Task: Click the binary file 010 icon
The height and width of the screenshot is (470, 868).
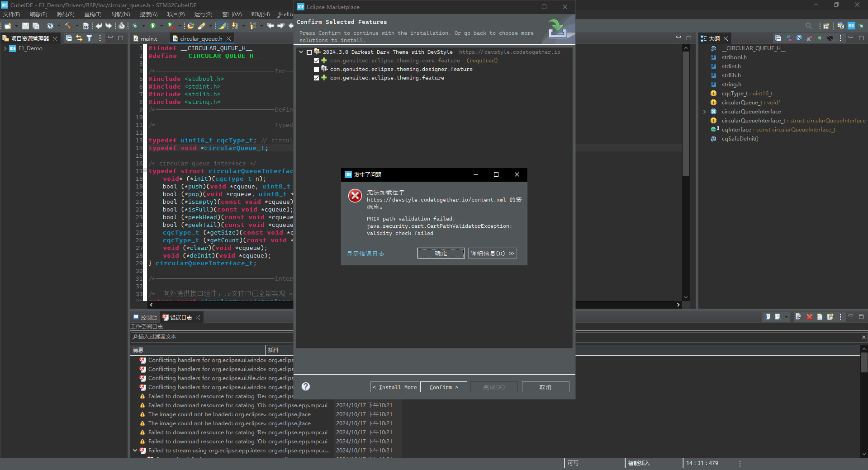Action: click(86, 26)
